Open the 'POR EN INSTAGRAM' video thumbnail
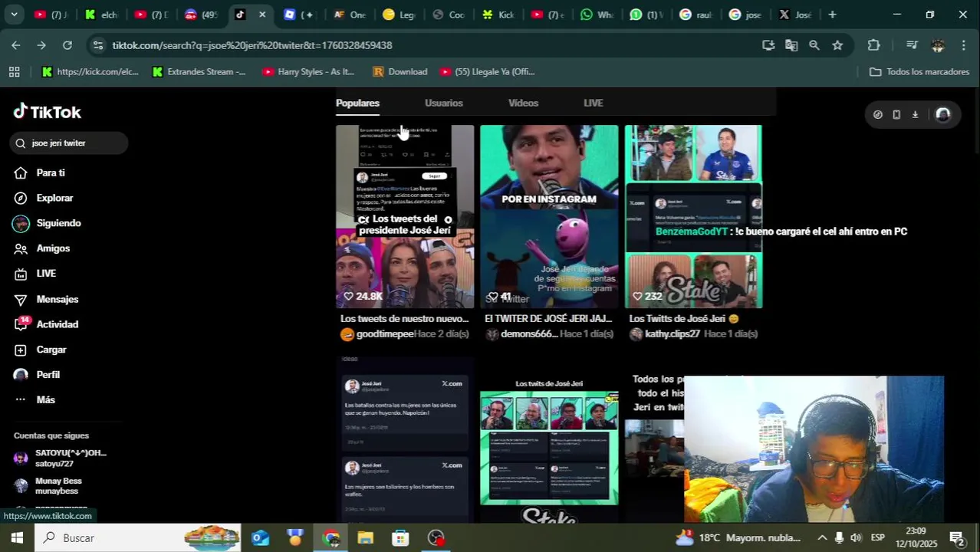 click(549, 216)
